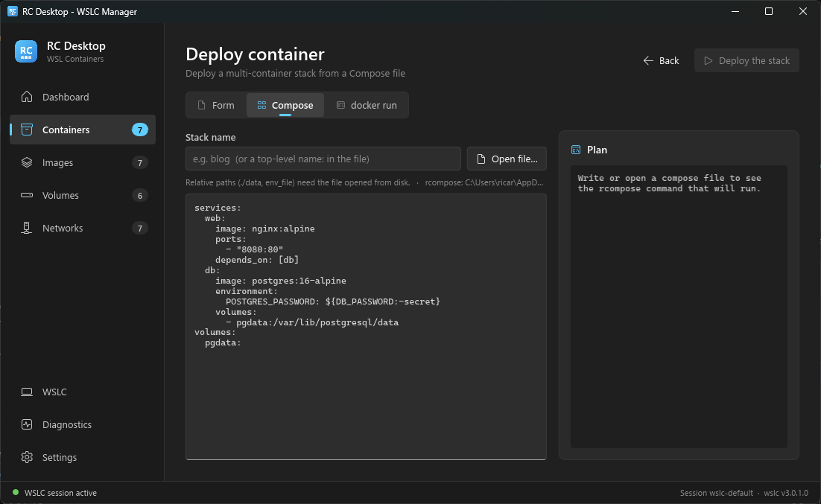Open Dashboard via its home icon

click(27, 97)
